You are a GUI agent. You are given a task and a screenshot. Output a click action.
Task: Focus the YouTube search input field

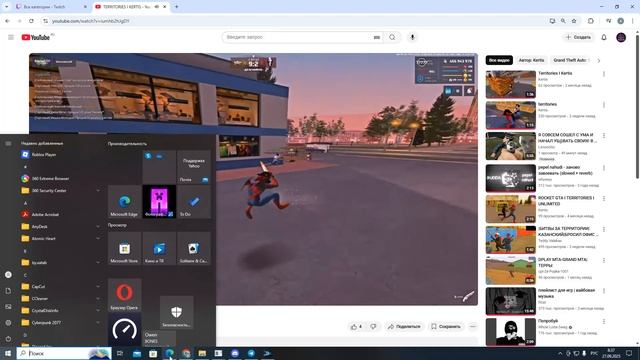(298, 37)
